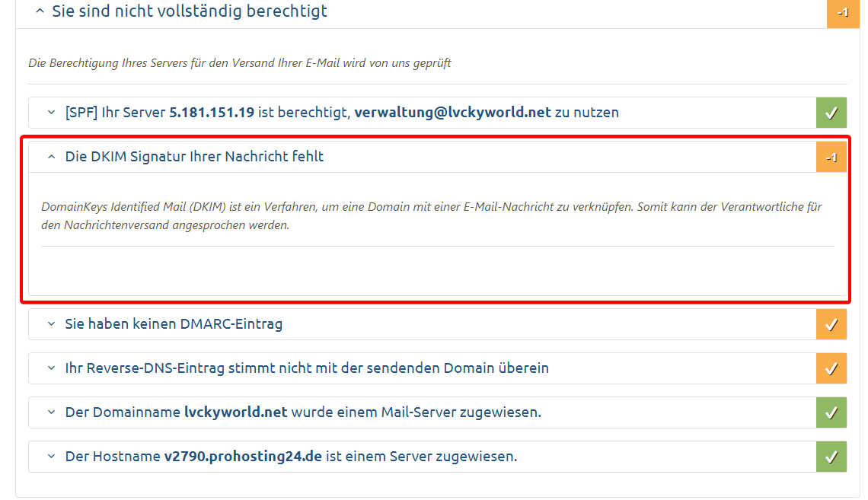This screenshot has height=500, width=868.
Task: Open the SPF server authorization row title
Action: click(342, 113)
